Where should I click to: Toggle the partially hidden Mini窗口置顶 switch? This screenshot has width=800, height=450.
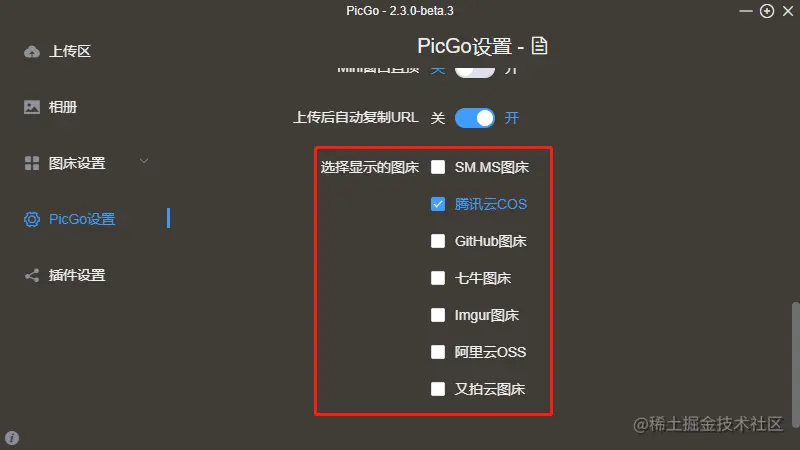click(x=474, y=71)
